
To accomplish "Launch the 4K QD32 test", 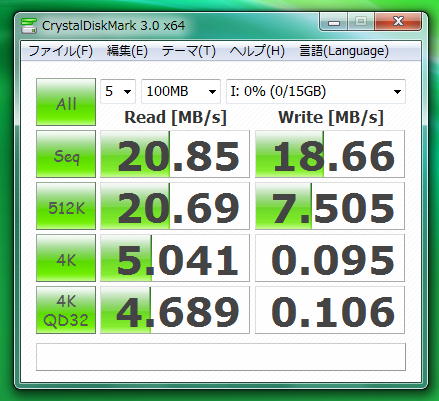I will point(66,310).
